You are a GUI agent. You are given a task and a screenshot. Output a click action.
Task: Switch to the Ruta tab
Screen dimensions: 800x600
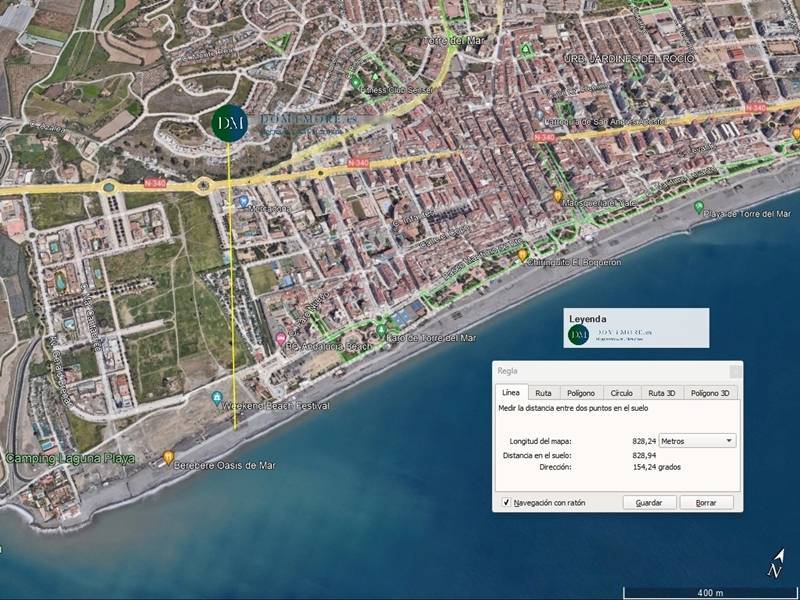point(543,393)
